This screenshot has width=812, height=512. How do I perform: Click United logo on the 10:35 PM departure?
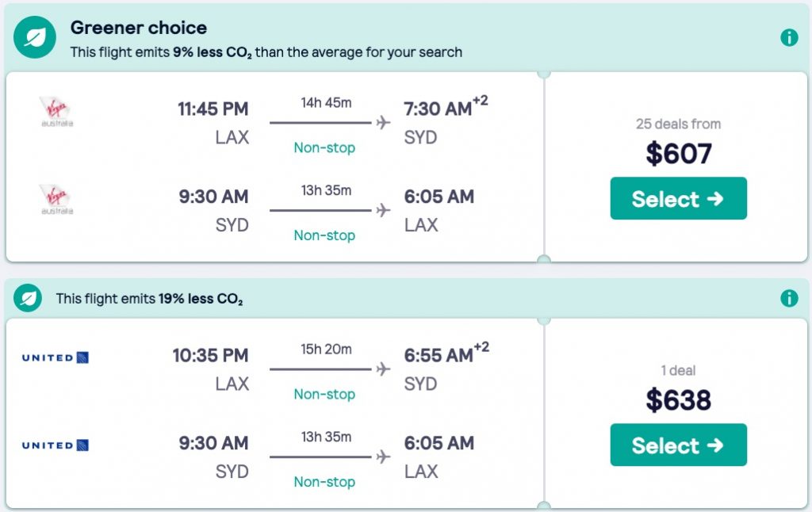56,357
